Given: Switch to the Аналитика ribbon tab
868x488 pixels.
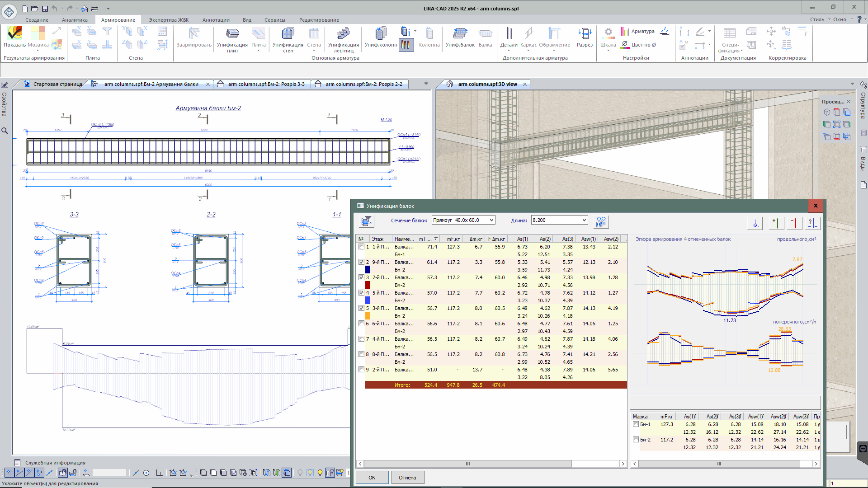Looking at the screenshot, I should point(75,20).
